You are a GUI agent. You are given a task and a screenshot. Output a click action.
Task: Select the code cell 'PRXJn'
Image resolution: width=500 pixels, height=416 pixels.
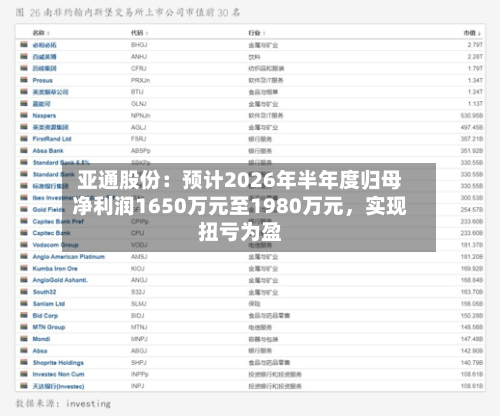pos(140,80)
